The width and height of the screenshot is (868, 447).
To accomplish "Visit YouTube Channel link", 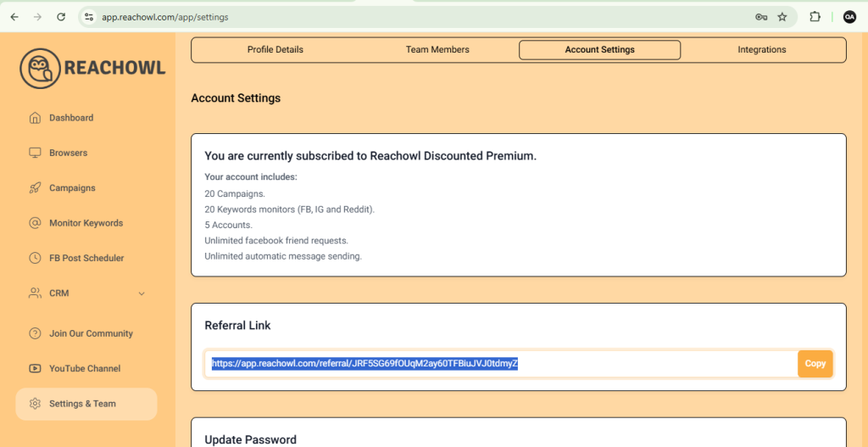I will (x=86, y=368).
